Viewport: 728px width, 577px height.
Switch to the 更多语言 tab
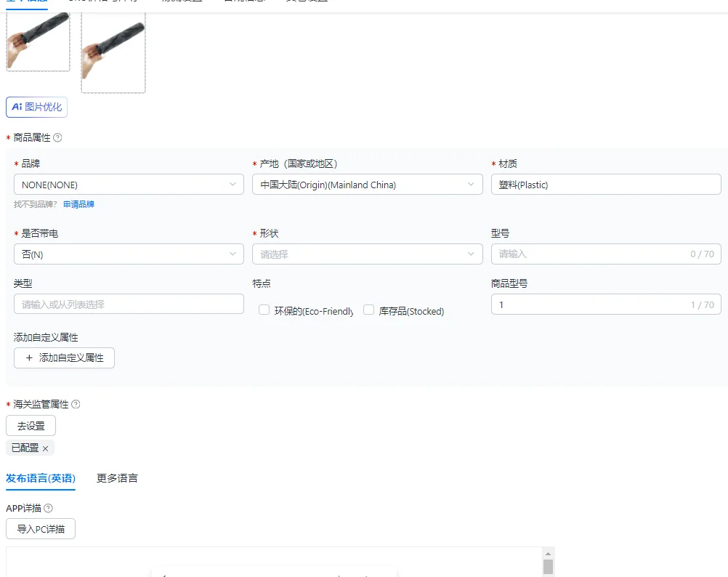[117, 478]
